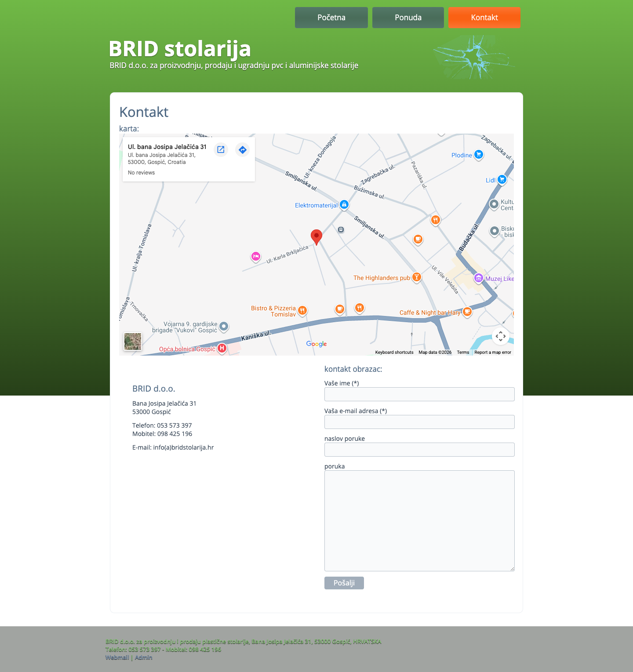Open Keyboard shortcuts on map
633x672 pixels.
(394, 352)
